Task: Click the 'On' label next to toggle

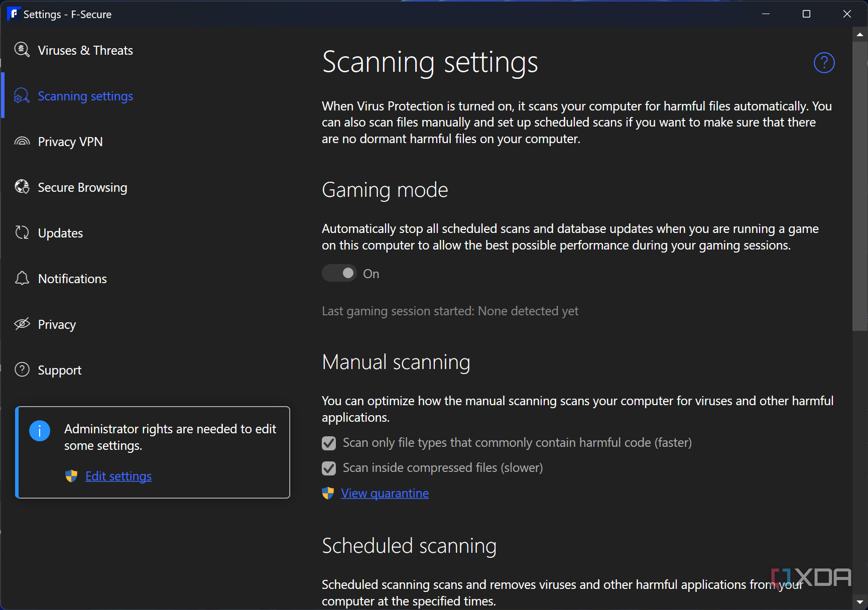Action: click(371, 274)
